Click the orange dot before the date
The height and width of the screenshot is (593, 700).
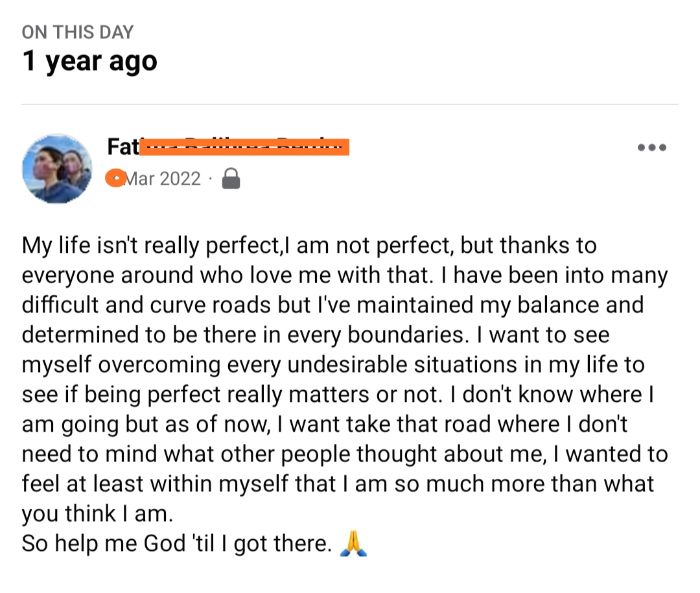click(x=115, y=178)
